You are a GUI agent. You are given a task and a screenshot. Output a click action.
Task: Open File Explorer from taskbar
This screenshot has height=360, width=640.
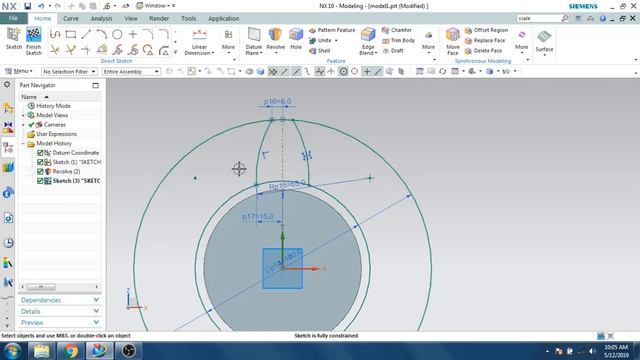click(x=41, y=351)
